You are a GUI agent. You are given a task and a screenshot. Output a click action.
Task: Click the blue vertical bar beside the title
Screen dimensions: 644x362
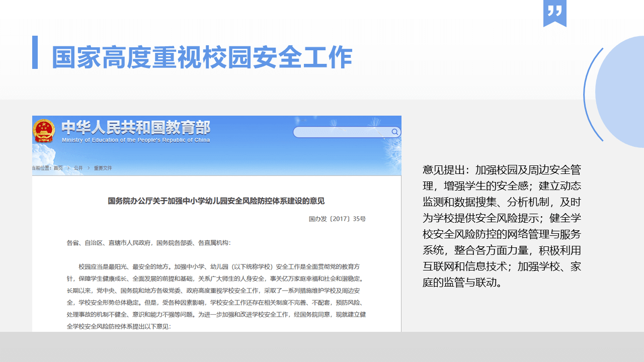click(x=35, y=52)
